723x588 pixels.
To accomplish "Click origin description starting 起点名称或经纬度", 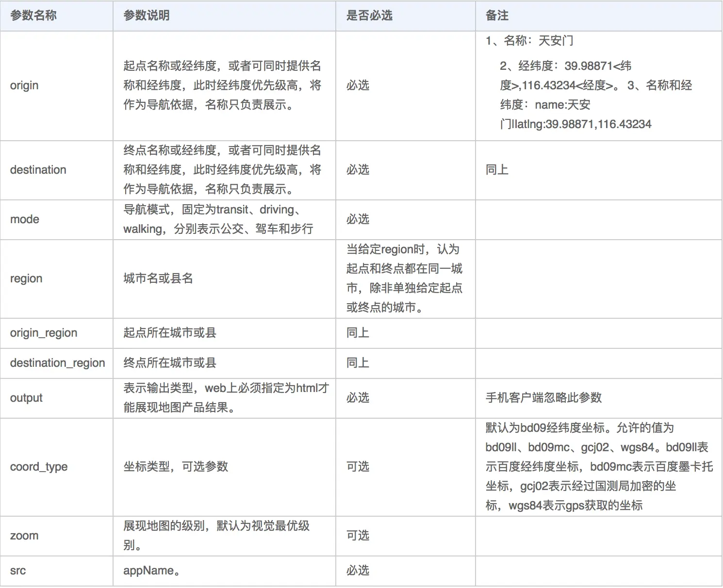I will tap(222, 85).
